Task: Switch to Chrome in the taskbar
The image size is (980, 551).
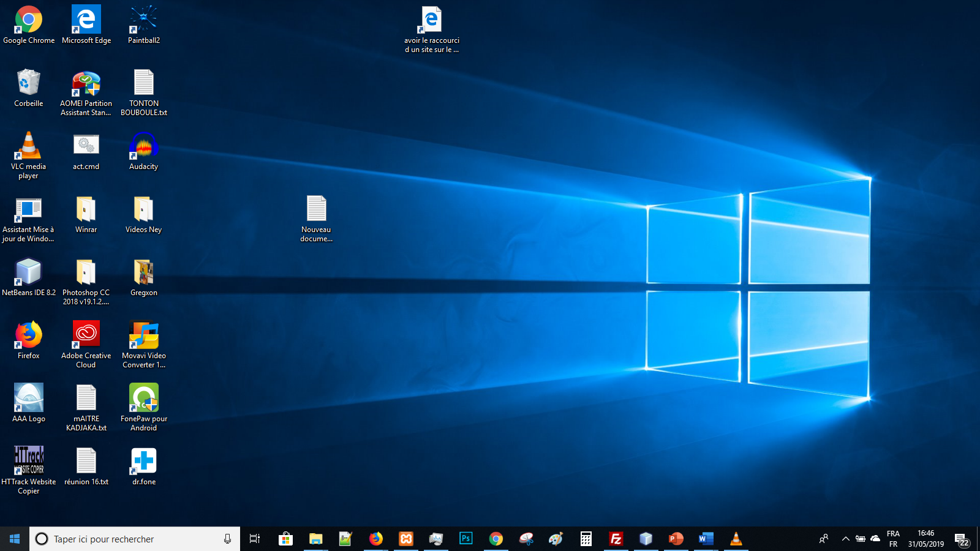Action: coord(496,539)
